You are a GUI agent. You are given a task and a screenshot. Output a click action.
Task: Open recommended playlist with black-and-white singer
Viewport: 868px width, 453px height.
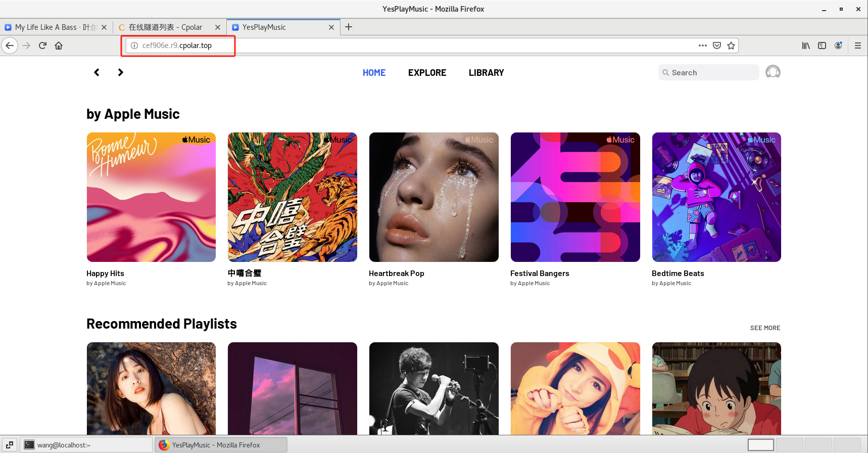pyautogui.click(x=434, y=388)
